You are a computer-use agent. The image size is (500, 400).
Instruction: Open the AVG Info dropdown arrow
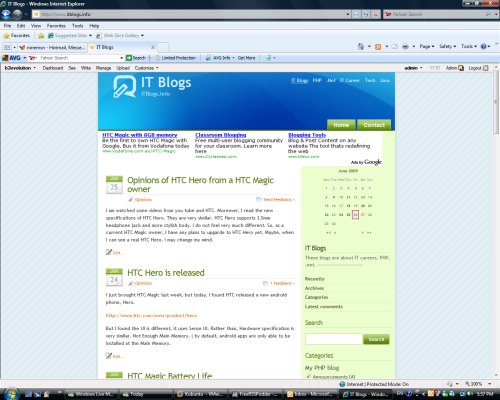(233, 58)
